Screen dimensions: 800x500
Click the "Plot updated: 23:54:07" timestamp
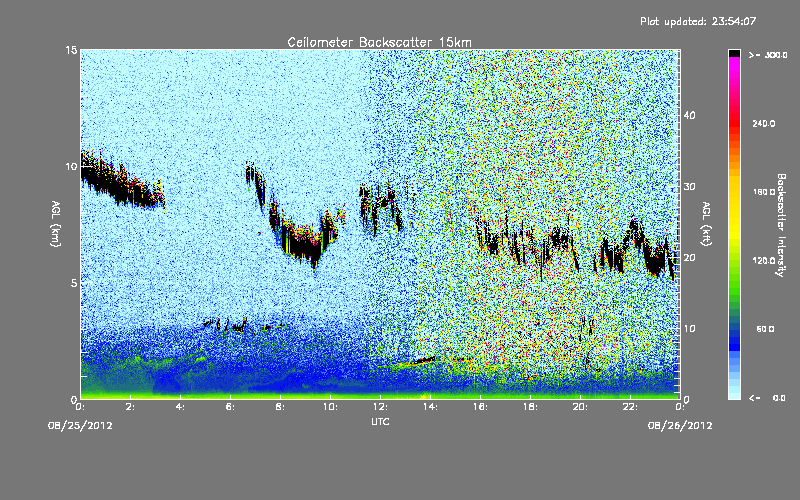coord(698,21)
